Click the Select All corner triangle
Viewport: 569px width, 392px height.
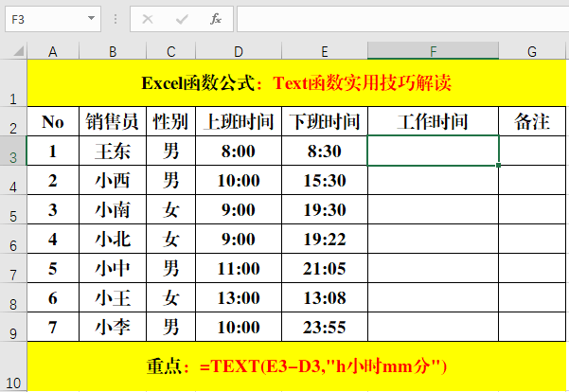click(19, 51)
